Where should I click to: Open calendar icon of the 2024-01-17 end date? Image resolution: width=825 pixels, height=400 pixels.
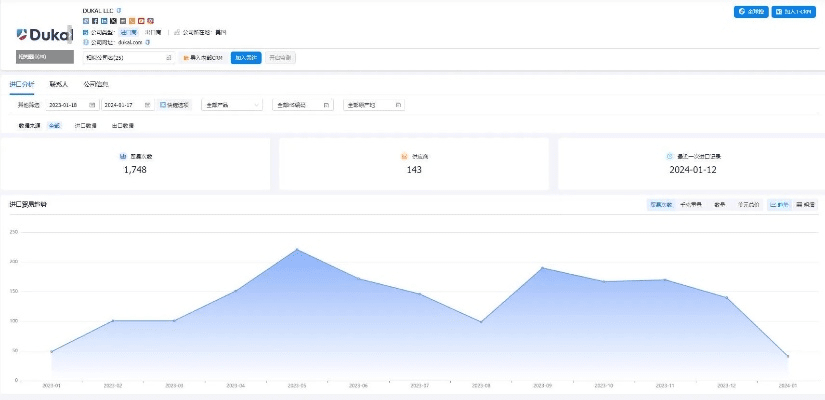click(147, 104)
